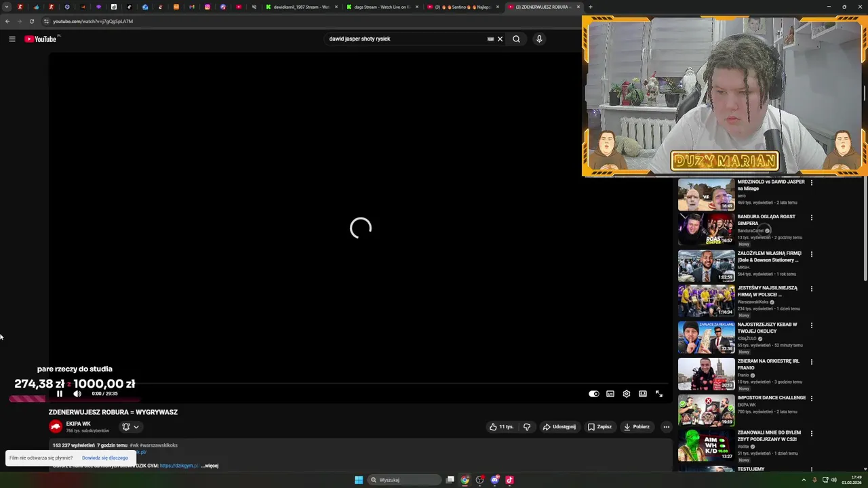This screenshot has height=488, width=868.
Task: Open TikTok app from taskbar
Action: point(510,480)
